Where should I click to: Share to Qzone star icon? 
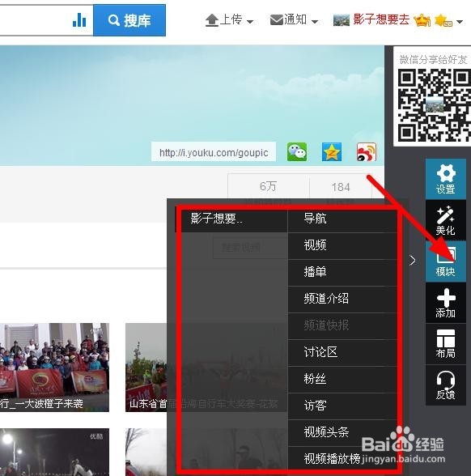pyautogui.click(x=332, y=152)
